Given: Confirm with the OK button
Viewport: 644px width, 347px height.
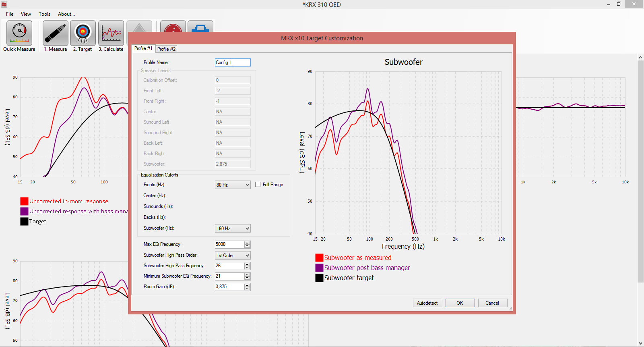Looking at the screenshot, I should (x=460, y=303).
